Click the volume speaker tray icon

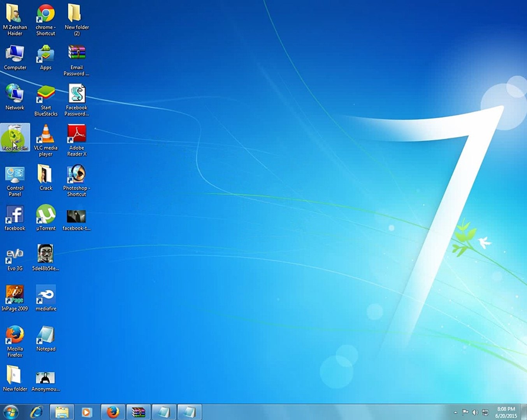(475, 412)
